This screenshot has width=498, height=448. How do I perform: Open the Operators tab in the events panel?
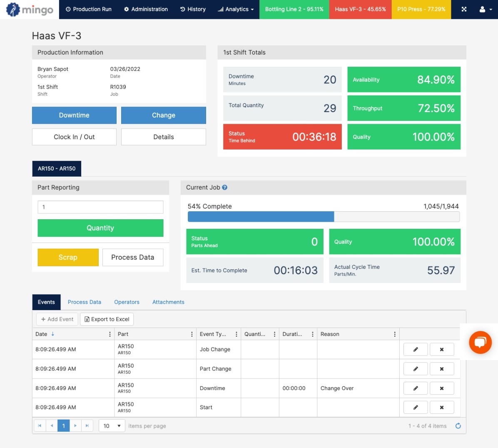coord(127,302)
